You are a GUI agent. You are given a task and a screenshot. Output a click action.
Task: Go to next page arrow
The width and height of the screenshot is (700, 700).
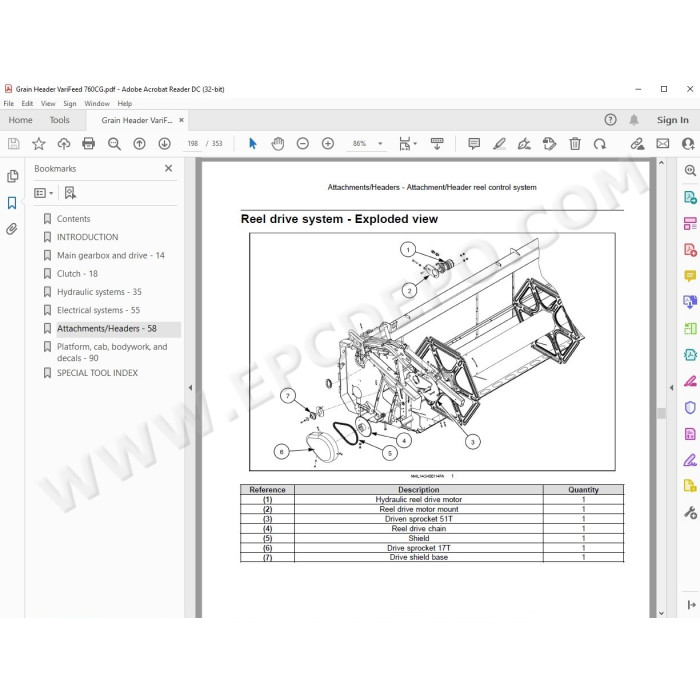(x=164, y=143)
